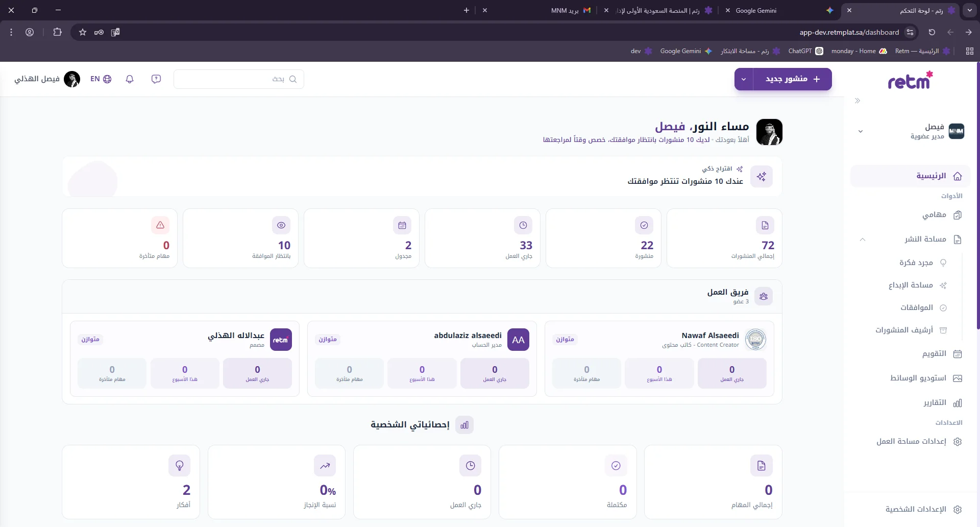Click the retm logo in sidebar
Image resolution: width=980 pixels, height=527 pixels.
pyautogui.click(x=910, y=81)
